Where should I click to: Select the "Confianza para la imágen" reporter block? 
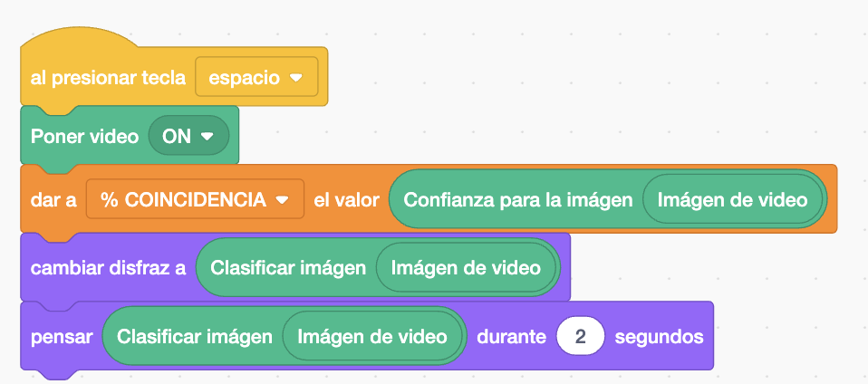click(516, 200)
